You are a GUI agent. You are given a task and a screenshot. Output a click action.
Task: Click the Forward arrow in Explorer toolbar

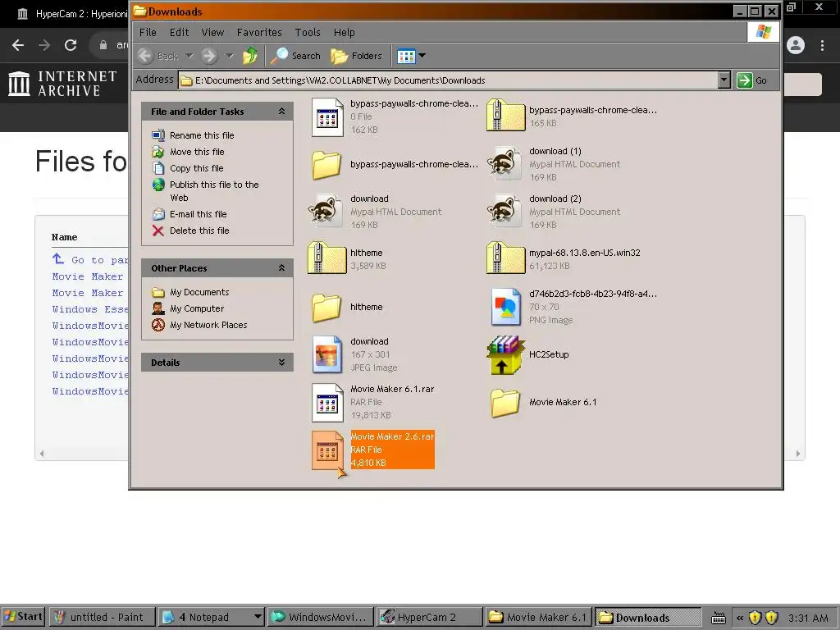pos(209,56)
